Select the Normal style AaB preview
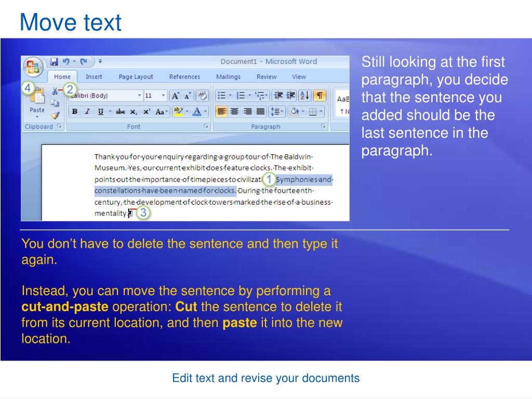Viewport: 532px width, 399px height. click(342, 103)
